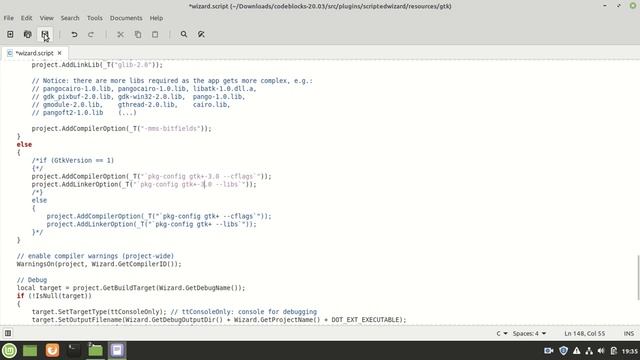Click the Open file toolbar icon

[x=27, y=34]
